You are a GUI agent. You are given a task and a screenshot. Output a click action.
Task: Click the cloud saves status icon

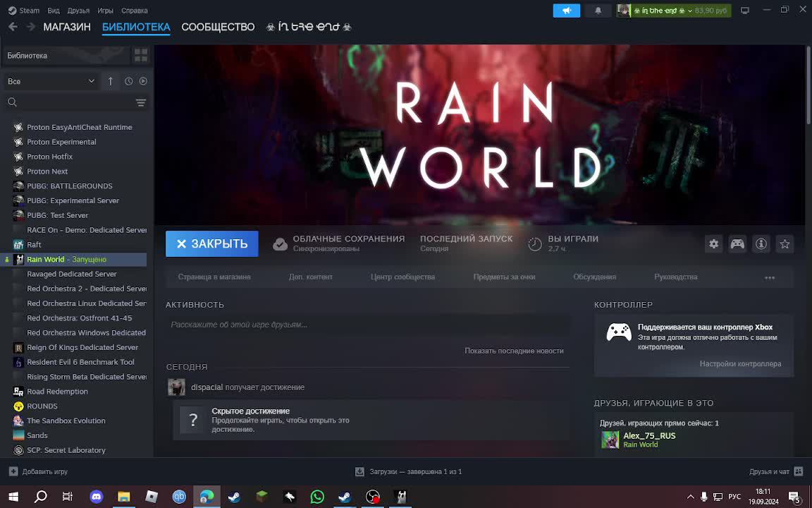[280, 244]
